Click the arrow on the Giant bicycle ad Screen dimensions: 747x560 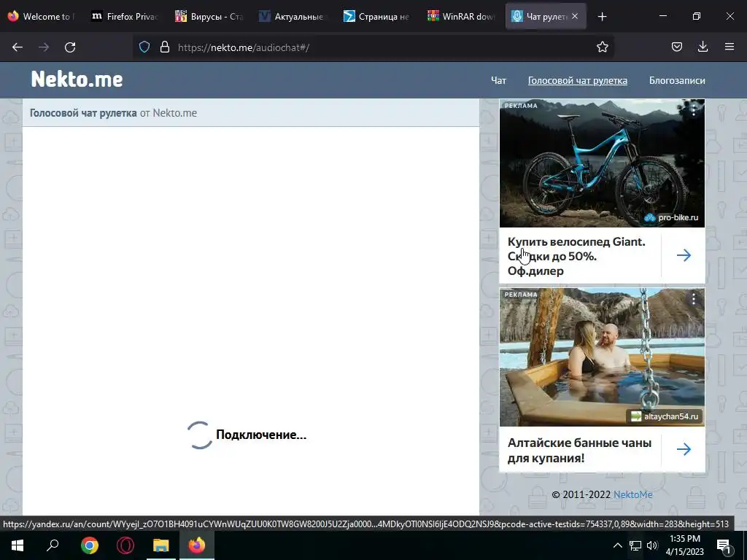pos(684,255)
